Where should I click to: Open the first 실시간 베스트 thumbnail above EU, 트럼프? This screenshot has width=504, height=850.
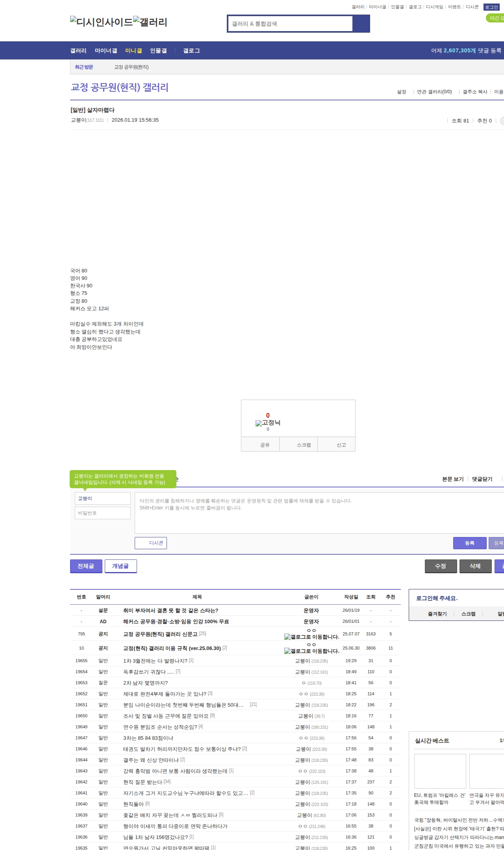(440, 771)
